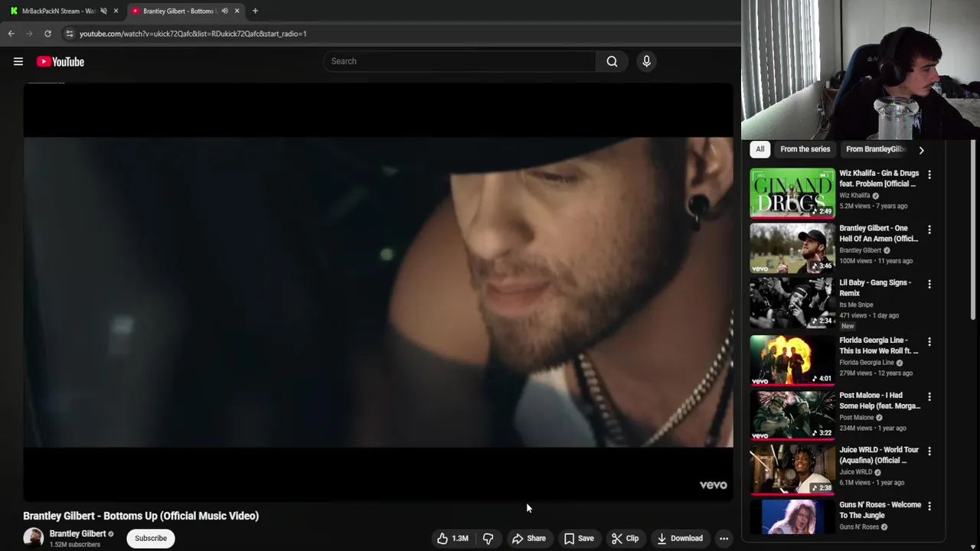Open Lil Baby - Gang Signs - Remix title

[875, 288]
